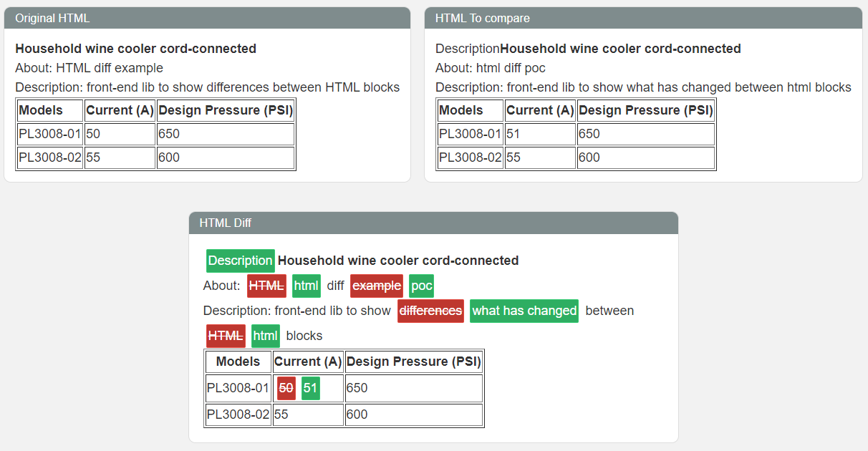
Task: Click the green 'Description' inserted badge
Action: click(241, 261)
